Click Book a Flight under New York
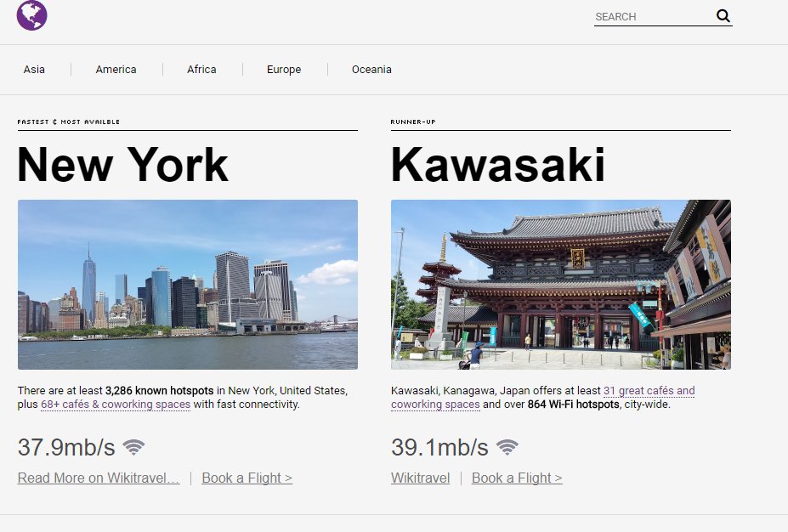788x532 pixels. coord(247,478)
